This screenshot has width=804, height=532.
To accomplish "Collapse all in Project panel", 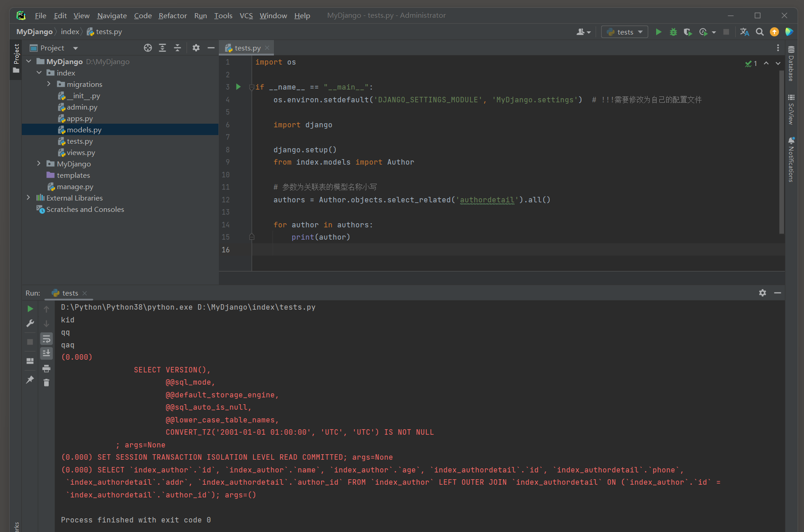I will 177,48.
